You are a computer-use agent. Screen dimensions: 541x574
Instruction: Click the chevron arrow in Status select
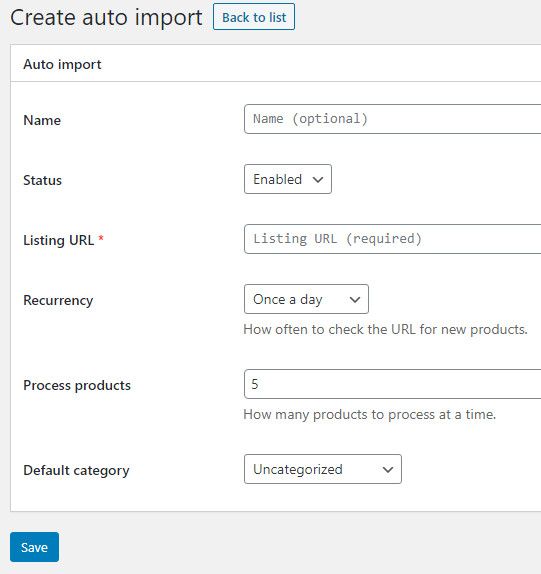pyautogui.click(x=318, y=179)
